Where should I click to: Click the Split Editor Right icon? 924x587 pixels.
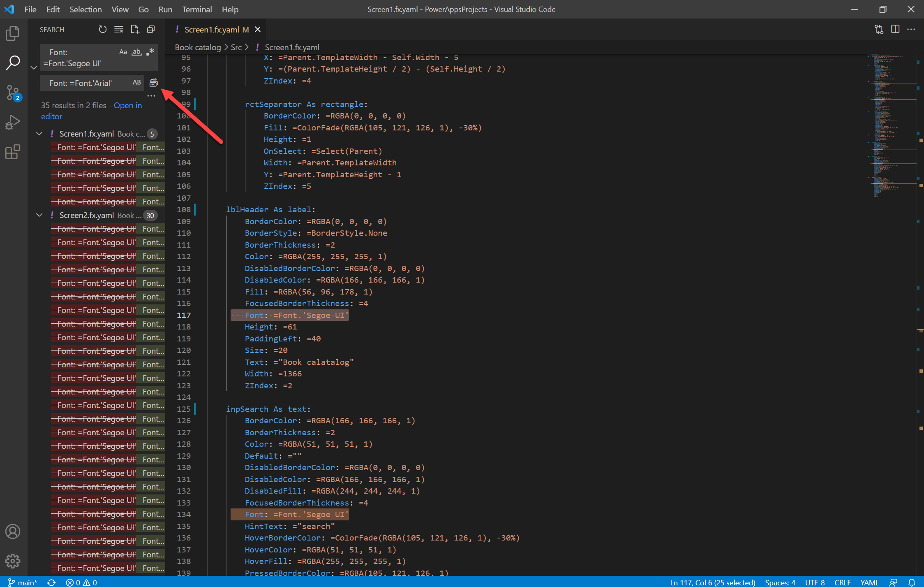coord(895,29)
